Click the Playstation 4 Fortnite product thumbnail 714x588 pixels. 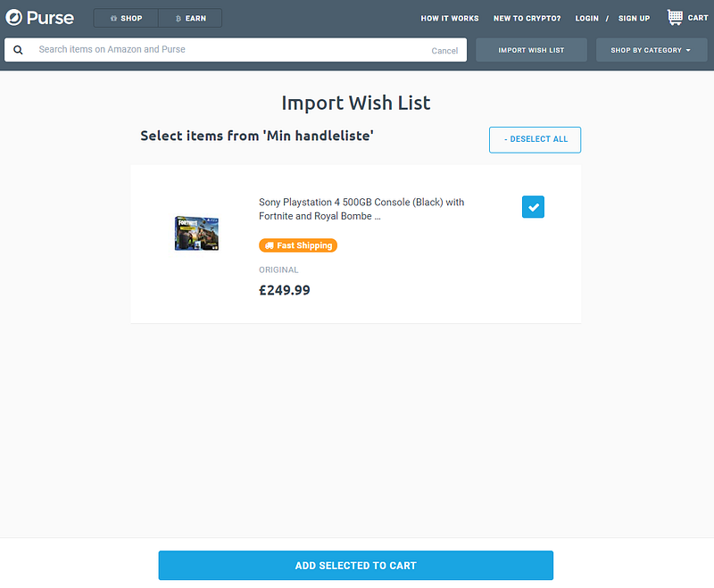[x=196, y=234]
